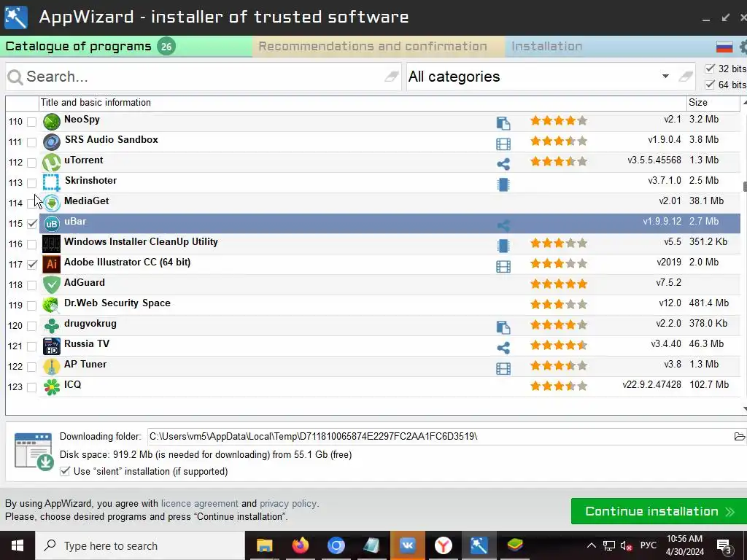The height and width of the screenshot is (560, 747).
Task: Click the utility category icon in Skrinshoter row
Action: [503, 184]
